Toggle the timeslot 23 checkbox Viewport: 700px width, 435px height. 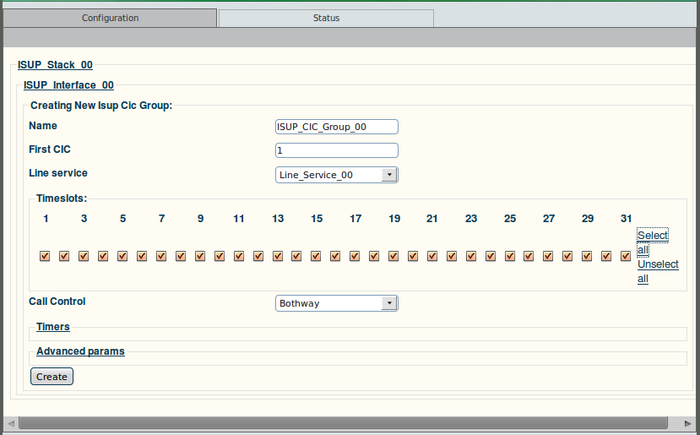tap(471, 256)
